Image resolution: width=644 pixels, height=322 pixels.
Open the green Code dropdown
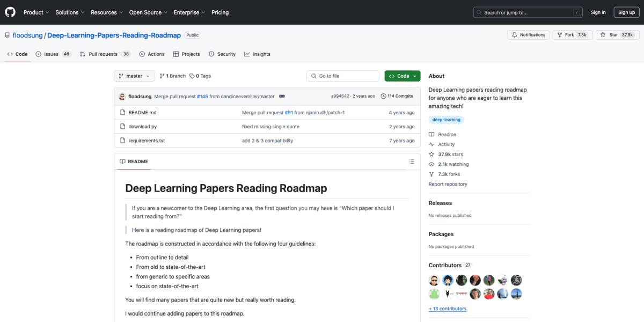coord(402,76)
